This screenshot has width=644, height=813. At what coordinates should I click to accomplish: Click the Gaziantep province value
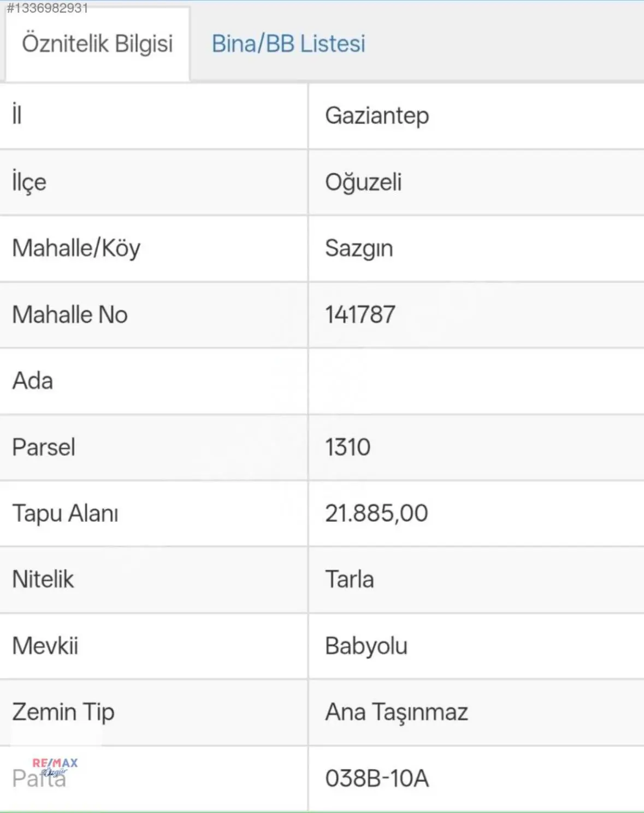(377, 116)
